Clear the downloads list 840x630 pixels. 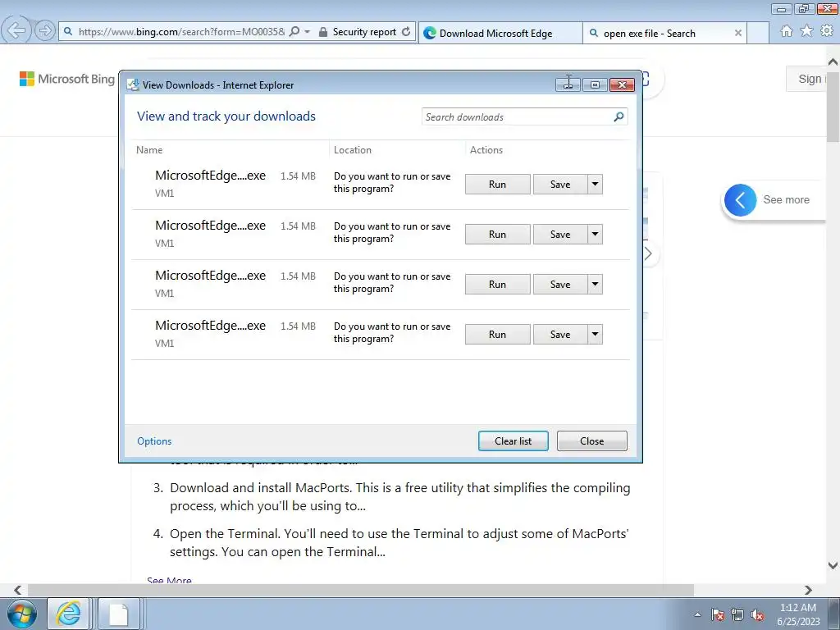tap(514, 441)
